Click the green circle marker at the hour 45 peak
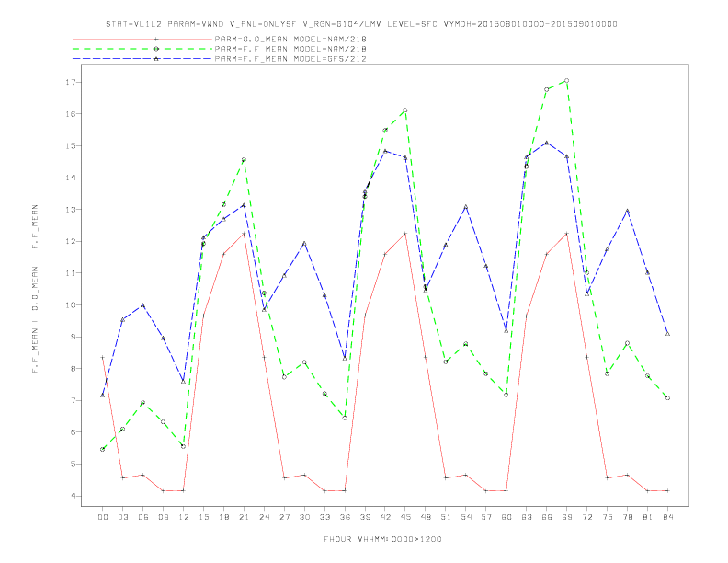This screenshot has width=728, height=563. click(x=405, y=110)
